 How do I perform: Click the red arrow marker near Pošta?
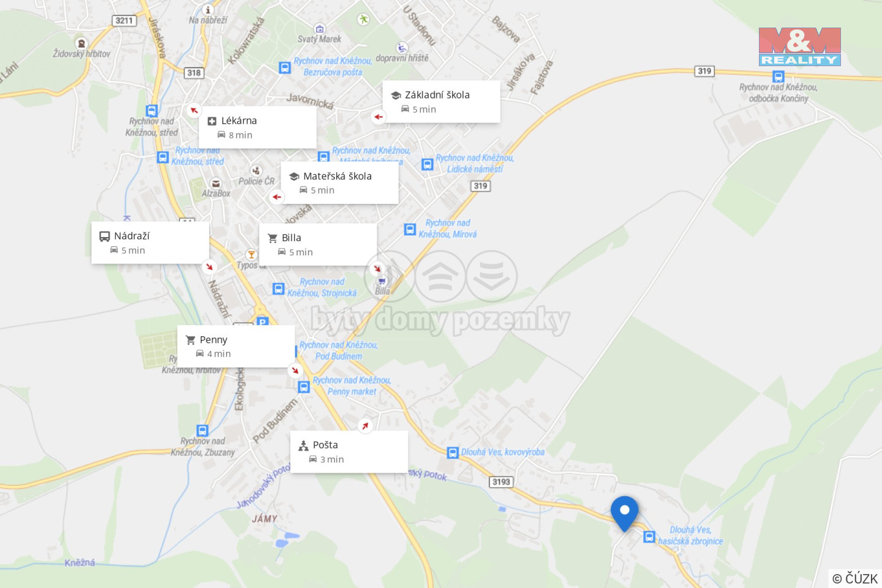(x=366, y=426)
